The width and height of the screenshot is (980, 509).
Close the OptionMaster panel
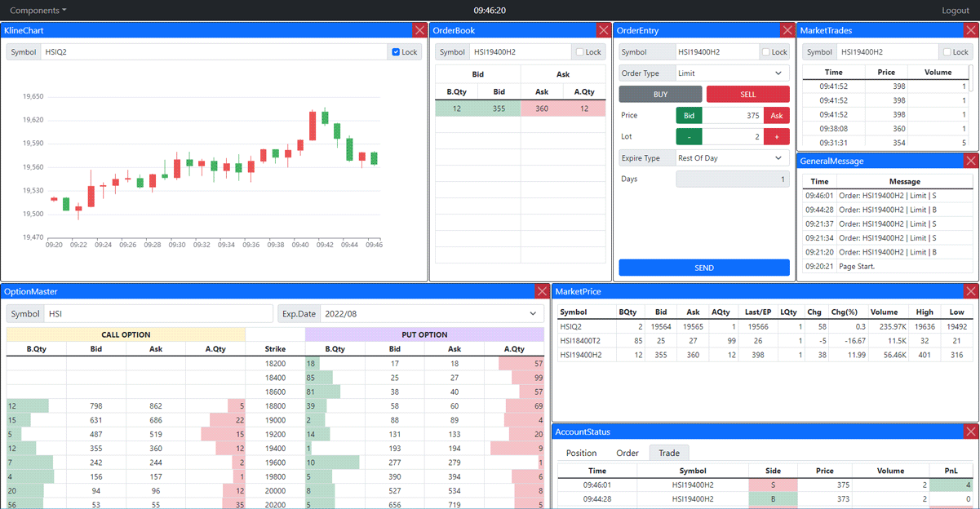coord(543,291)
